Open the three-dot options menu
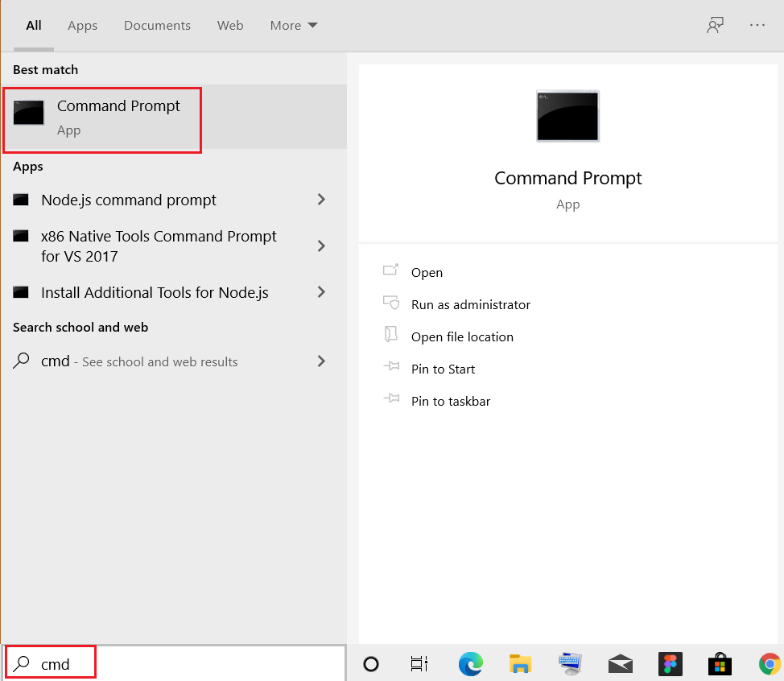This screenshot has width=784, height=681. (757, 25)
